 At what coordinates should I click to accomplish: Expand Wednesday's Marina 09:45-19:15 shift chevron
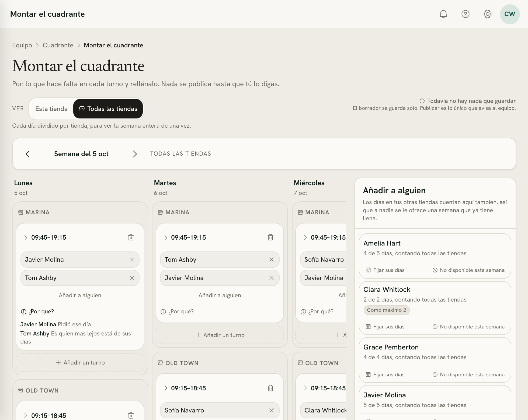click(305, 237)
